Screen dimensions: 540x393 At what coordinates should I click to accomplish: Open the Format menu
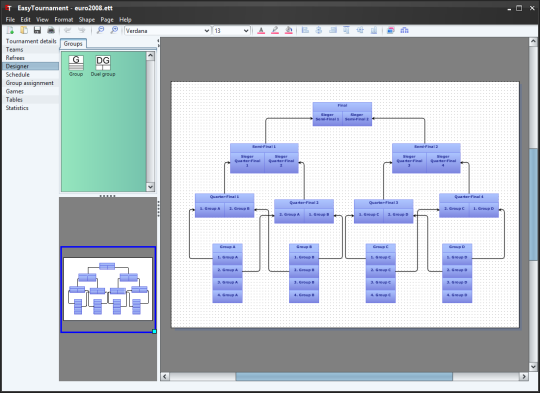click(x=64, y=20)
